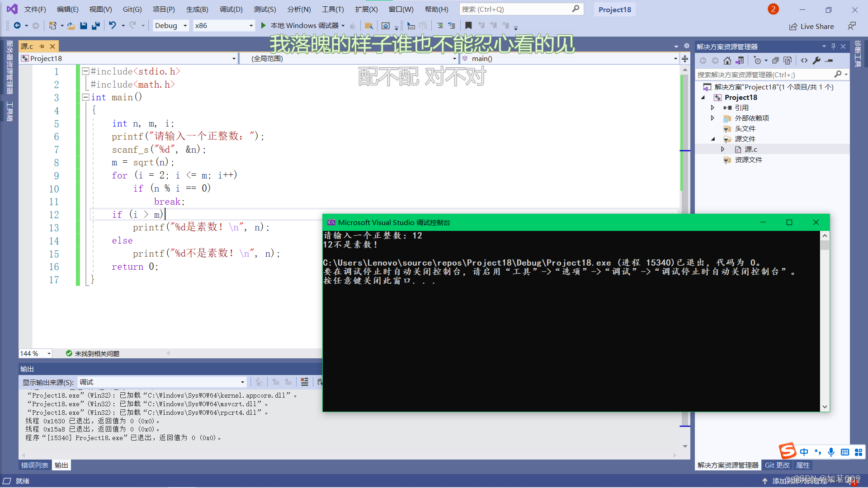Viewport: 868px width, 488px height.
Task: Collapse the Project18 project node
Action: tap(703, 97)
